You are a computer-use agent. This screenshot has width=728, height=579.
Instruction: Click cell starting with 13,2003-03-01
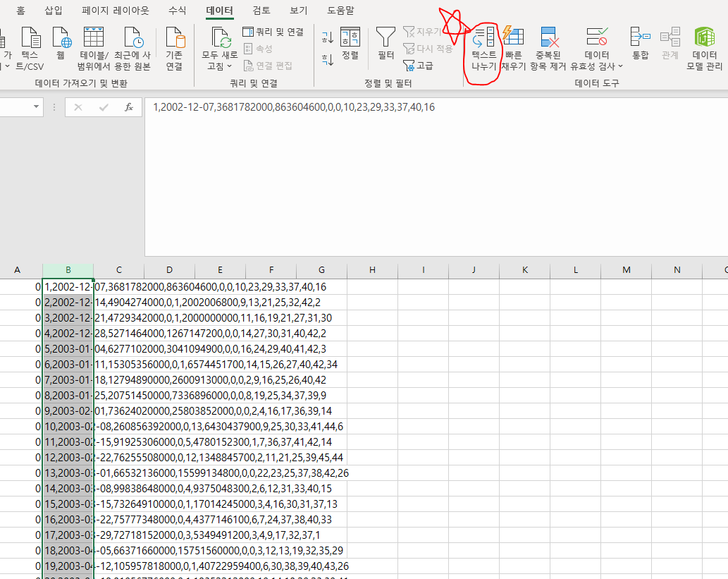tap(68, 473)
